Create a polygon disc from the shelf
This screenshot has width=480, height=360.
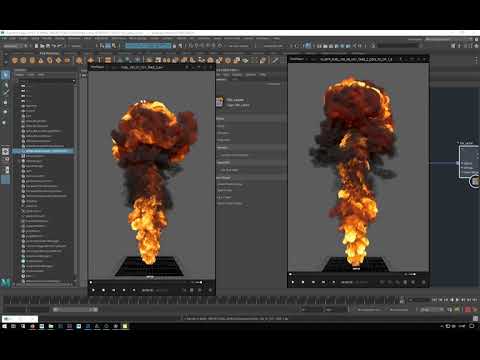67,60
